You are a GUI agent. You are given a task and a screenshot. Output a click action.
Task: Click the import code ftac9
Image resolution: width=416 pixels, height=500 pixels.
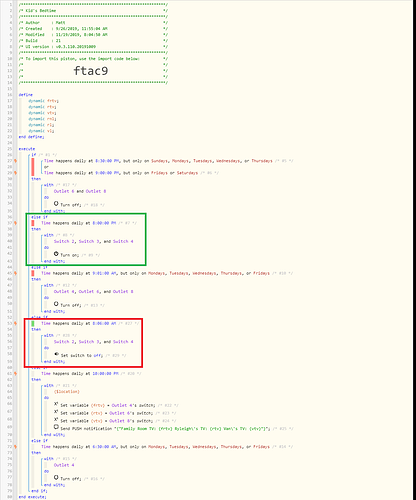click(x=91, y=71)
